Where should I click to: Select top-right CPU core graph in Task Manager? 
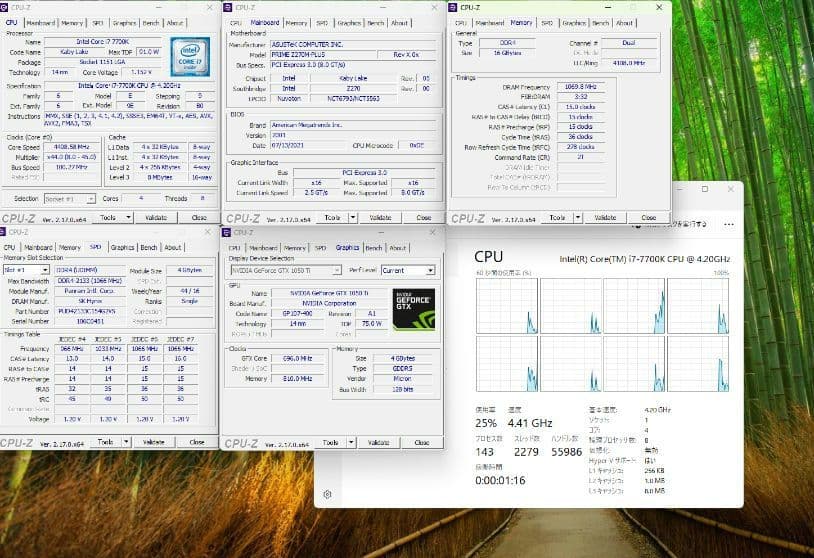698,306
